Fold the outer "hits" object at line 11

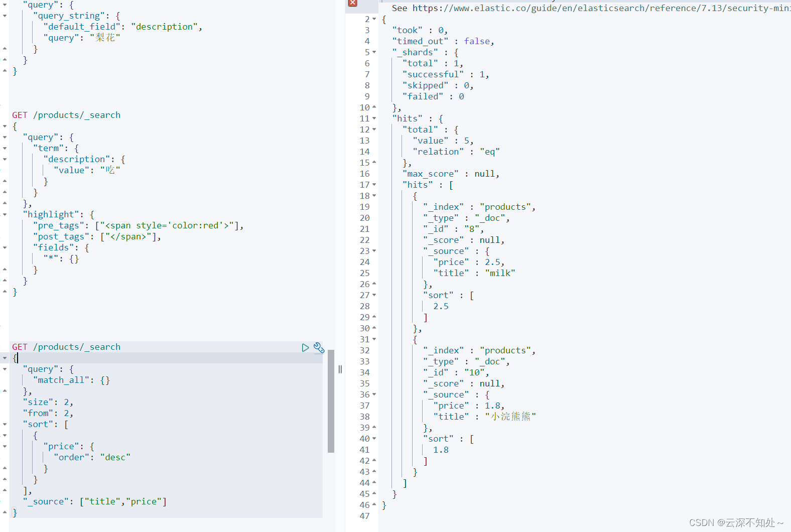pos(374,118)
